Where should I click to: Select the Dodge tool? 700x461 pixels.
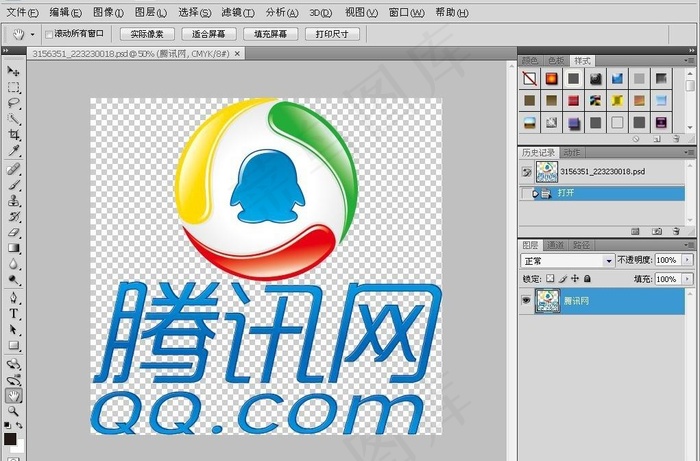13,280
